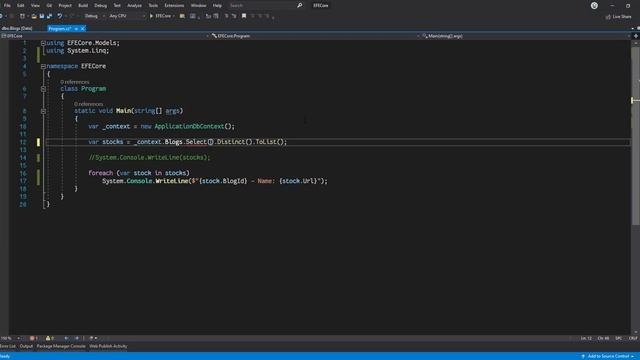640x360 pixels.
Task: Click the Add to Source Control up-arrow icon
Action: click(583, 356)
